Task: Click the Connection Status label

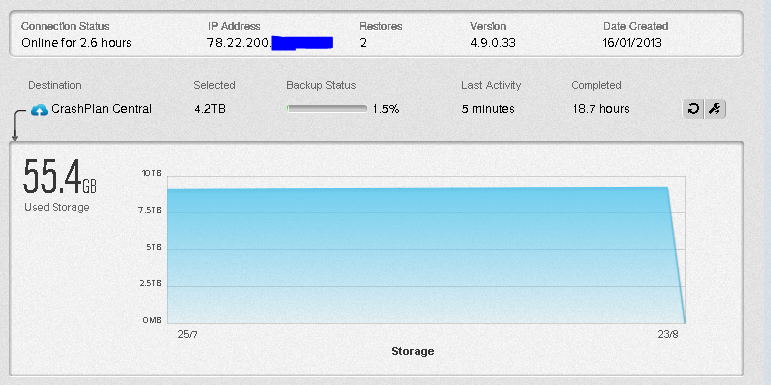Action: (x=65, y=26)
